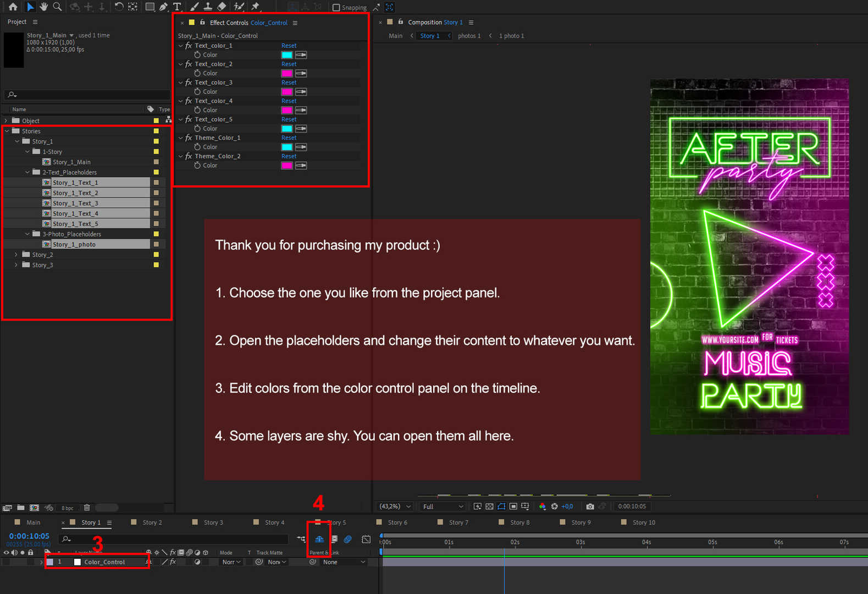Delete selected project item with trash icon
868x594 pixels.
pos(87,508)
